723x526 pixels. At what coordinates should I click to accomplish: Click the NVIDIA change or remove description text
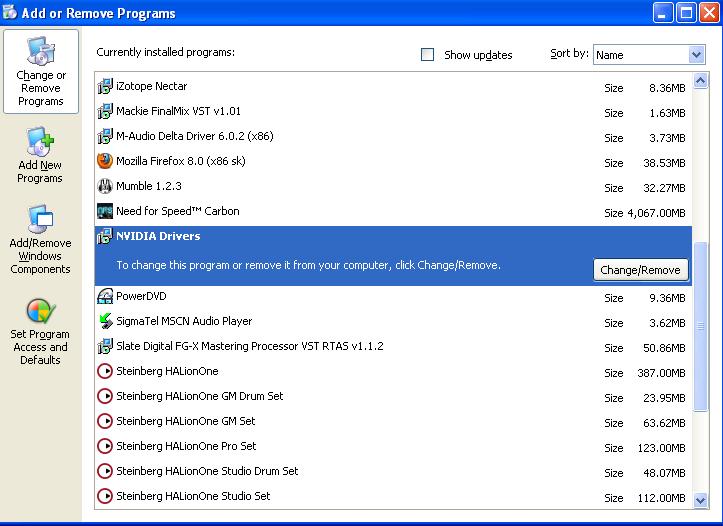308,266
